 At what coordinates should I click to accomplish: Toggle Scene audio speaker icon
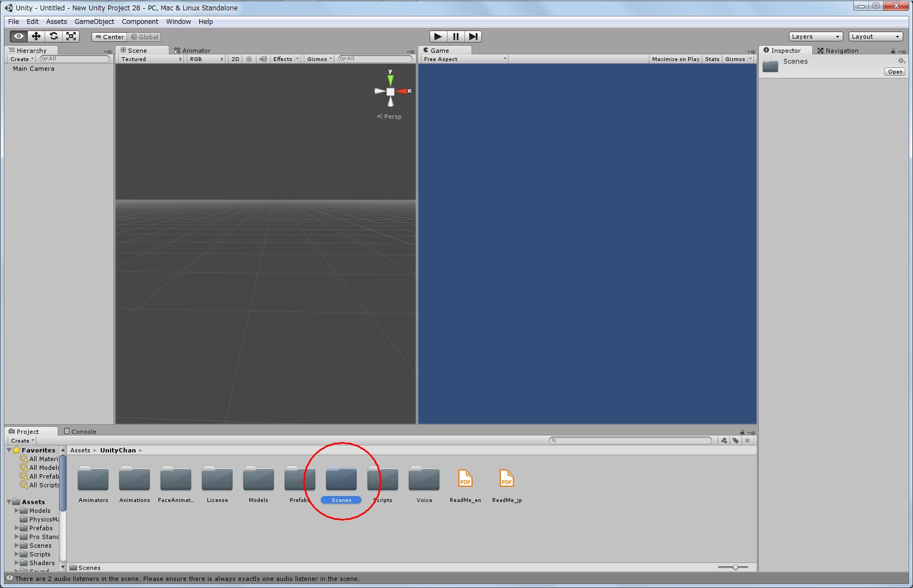coord(263,59)
